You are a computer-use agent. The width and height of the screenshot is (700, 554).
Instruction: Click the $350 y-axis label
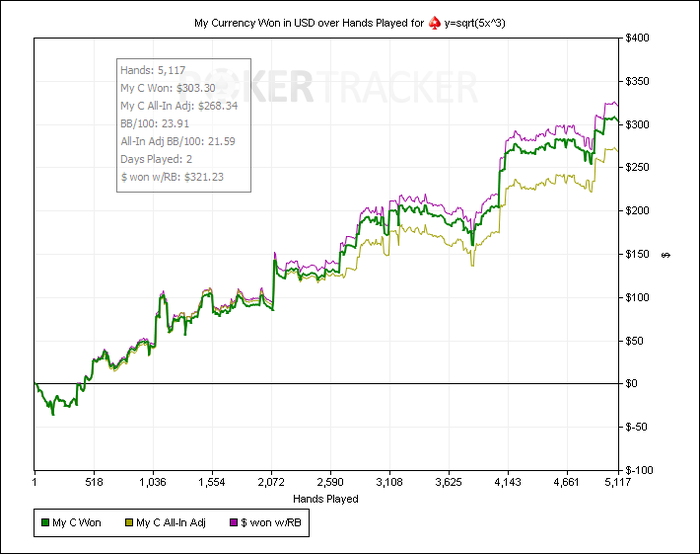pos(637,81)
